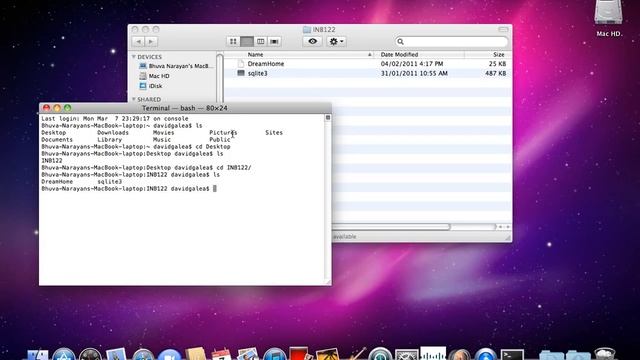Viewport: 640px width, 360px height.
Task: Minimize Terminal with the yellow button
Action: click(57, 108)
